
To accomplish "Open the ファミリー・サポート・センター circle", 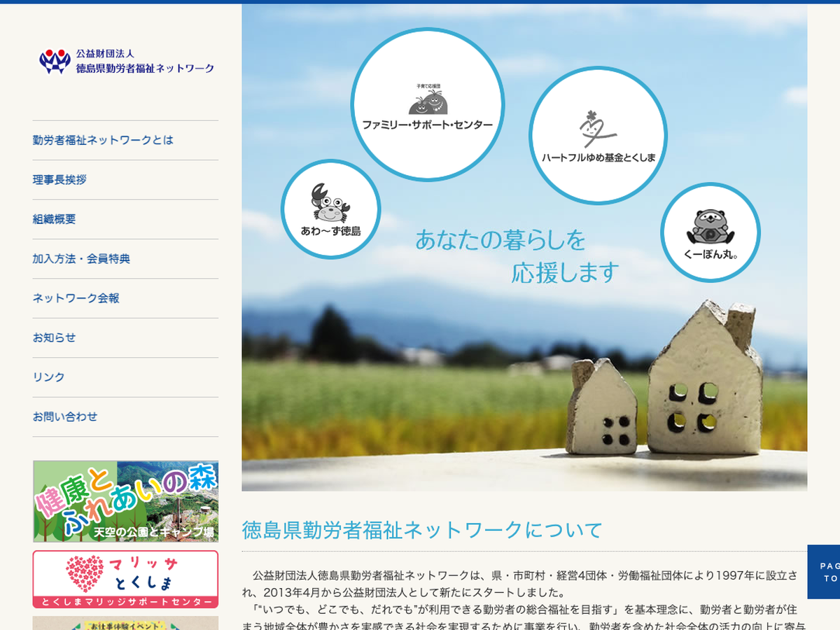I will coord(427,105).
